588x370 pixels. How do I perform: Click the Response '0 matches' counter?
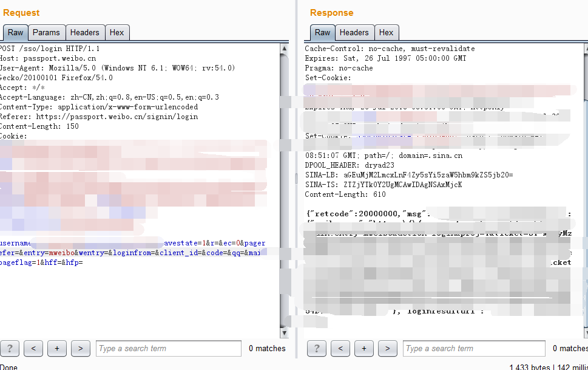[x=570, y=348]
